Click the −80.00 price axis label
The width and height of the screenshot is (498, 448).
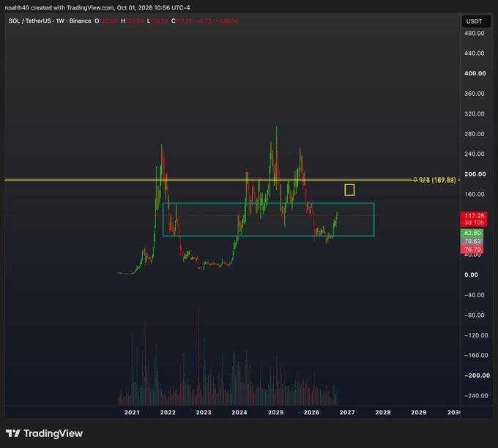tap(474, 316)
